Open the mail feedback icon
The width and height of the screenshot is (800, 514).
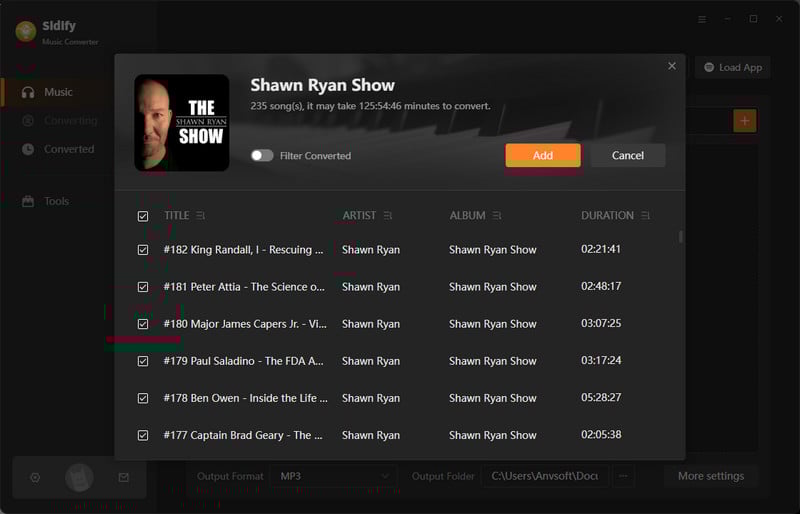(123, 478)
